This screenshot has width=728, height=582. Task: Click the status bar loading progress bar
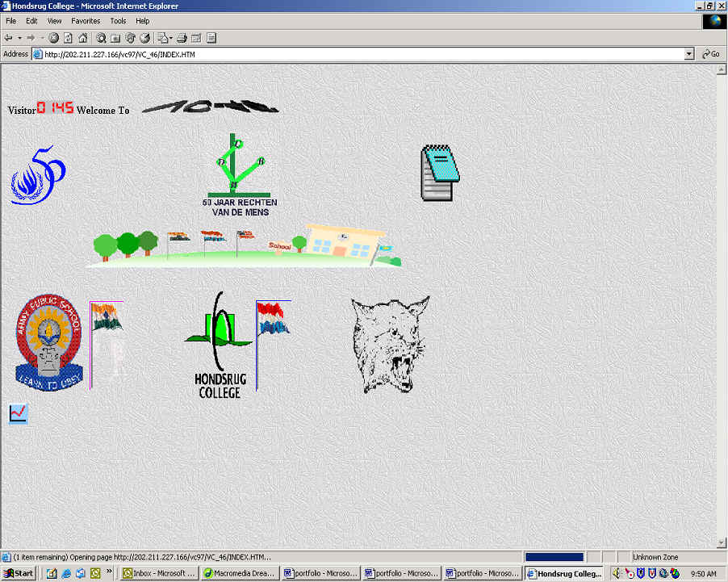click(554, 557)
